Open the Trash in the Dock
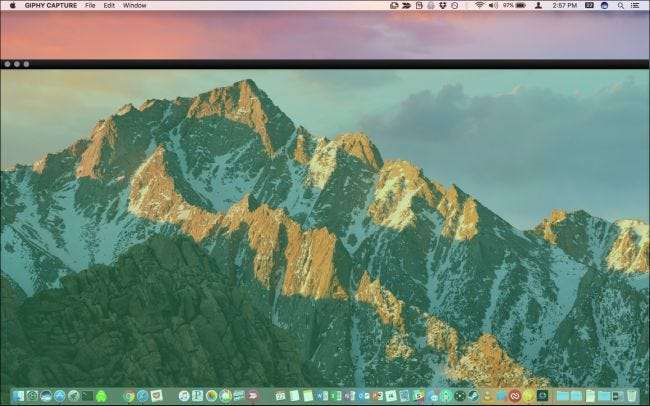650x406 pixels. click(x=631, y=396)
